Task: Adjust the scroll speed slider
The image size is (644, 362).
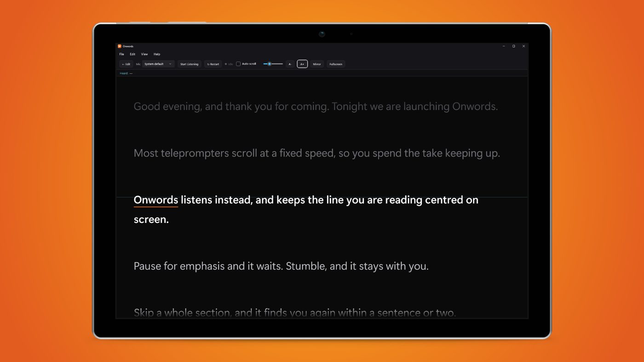Action: [x=273, y=64]
